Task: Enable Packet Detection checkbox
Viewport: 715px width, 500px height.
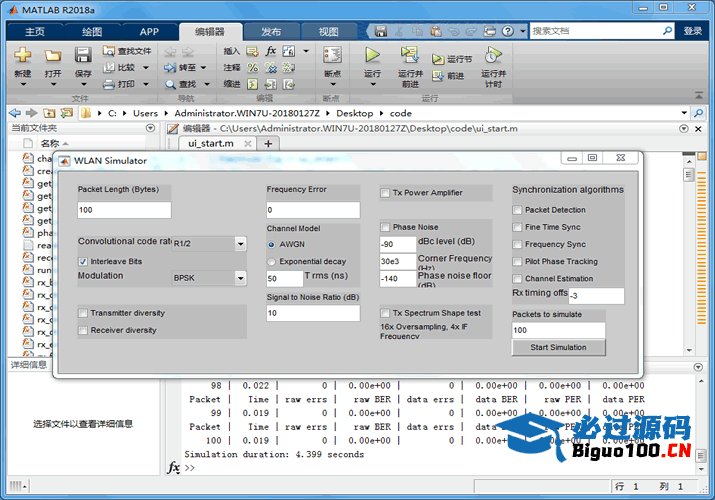Action: pyautogui.click(x=517, y=210)
